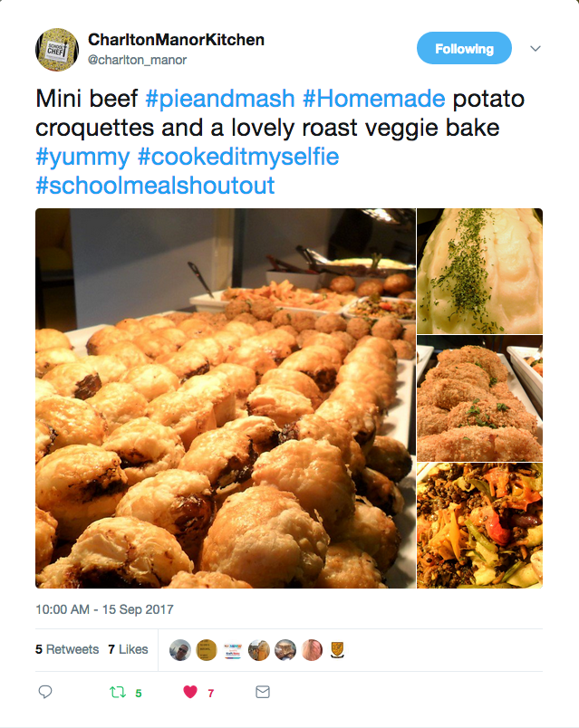Open the CharltonManorKitchen profile avatar
The height and width of the screenshot is (728, 579).
pos(56,51)
